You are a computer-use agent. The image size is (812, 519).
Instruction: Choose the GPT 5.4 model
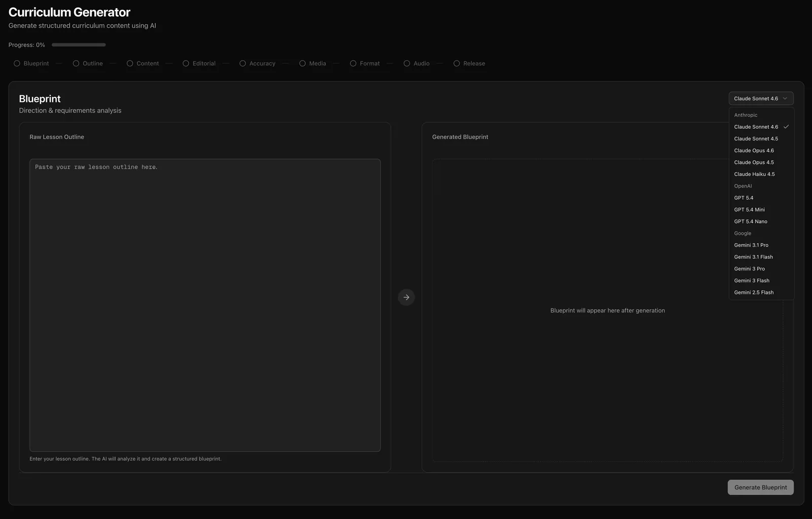(x=761, y=198)
